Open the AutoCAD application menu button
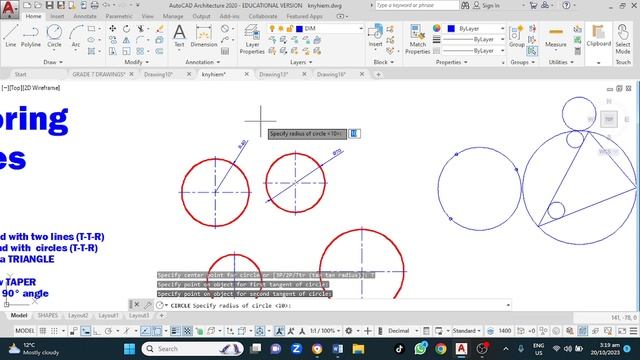The image size is (640, 360). coord(10,9)
